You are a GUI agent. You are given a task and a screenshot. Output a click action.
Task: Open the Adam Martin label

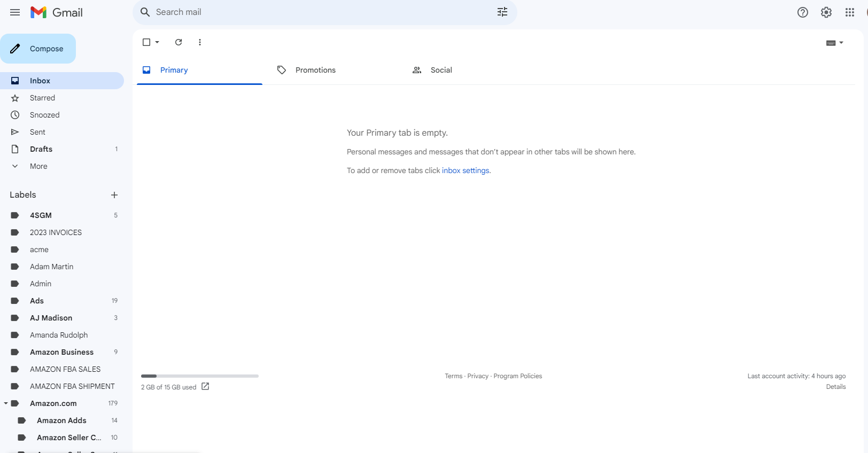coord(62,267)
